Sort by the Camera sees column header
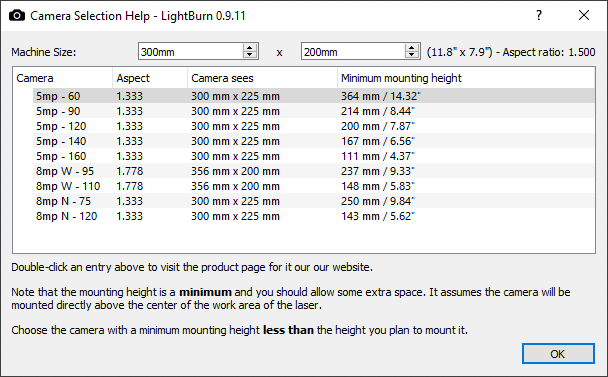 click(x=262, y=78)
